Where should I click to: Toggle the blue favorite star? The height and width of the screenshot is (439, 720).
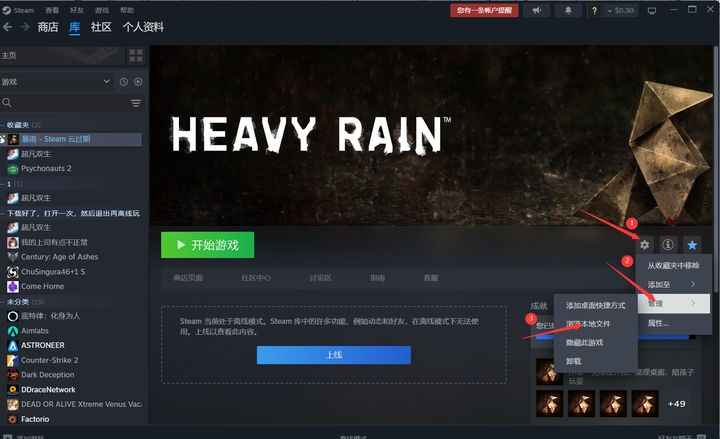point(692,245)
